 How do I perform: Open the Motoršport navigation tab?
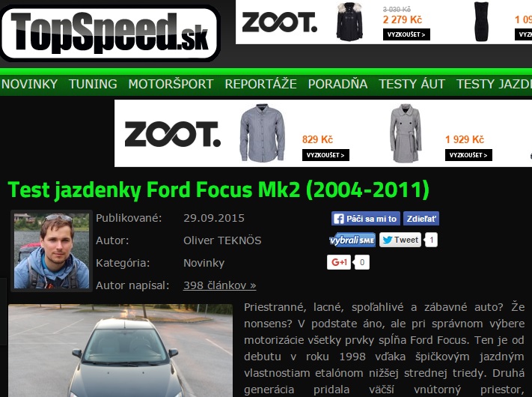[171, 84]
